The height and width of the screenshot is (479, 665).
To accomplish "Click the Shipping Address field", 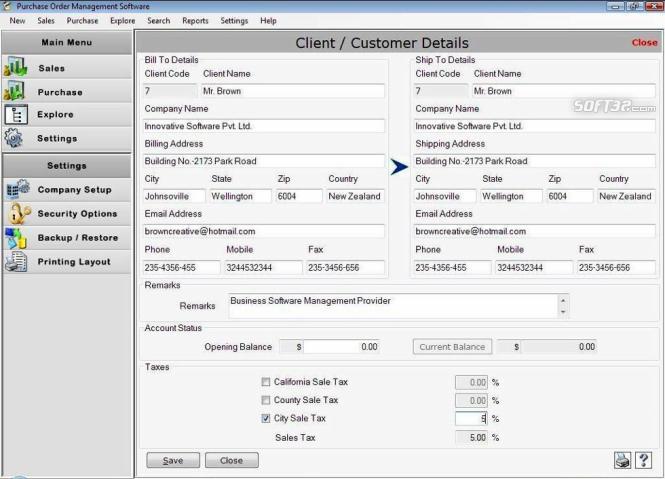I will [534, 161].
